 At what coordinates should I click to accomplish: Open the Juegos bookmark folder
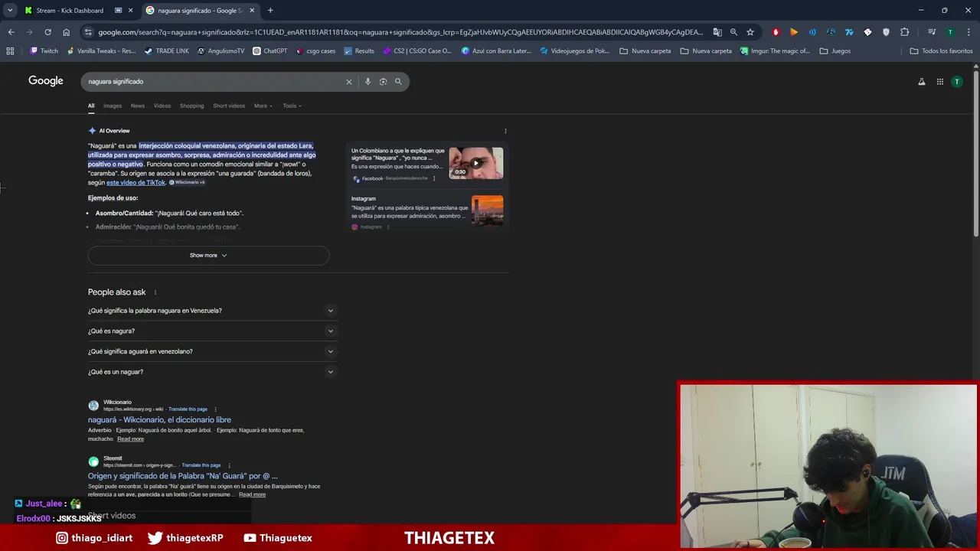coord(835,51)
